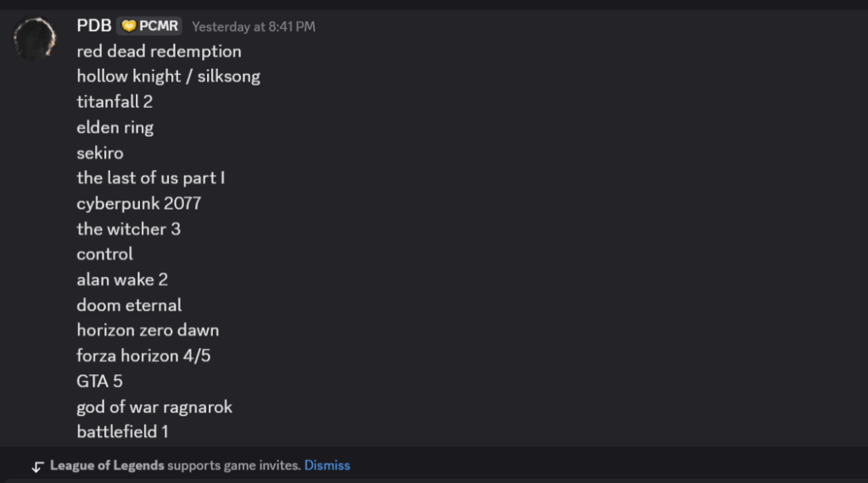This screenshot has width=868, height=483.
Task: Click the 'hollow knight / silksong' line
Action: (x=168, y=76)
